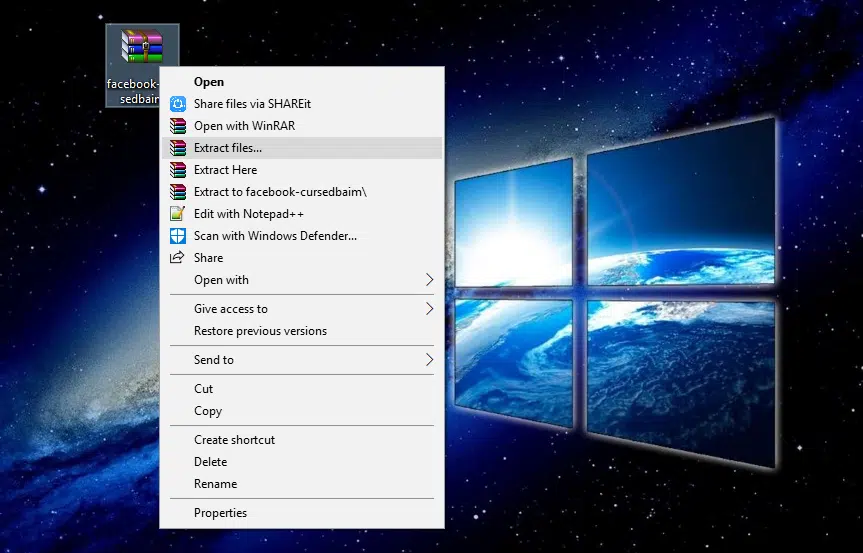Click WinRAR icon beside Extract Here
Image resolution: width=863 pixels, height=553 pixels.
178,170
